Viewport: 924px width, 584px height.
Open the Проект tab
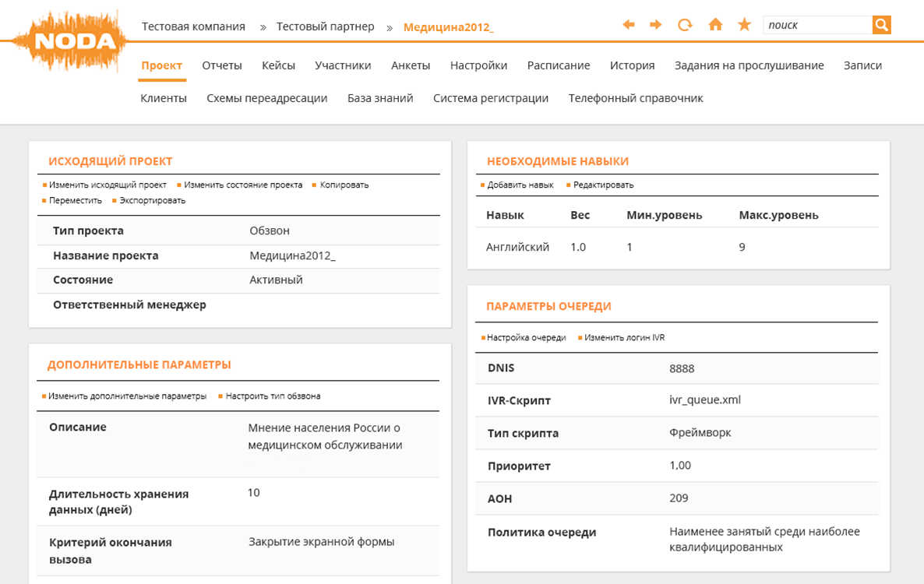[161, 65]
